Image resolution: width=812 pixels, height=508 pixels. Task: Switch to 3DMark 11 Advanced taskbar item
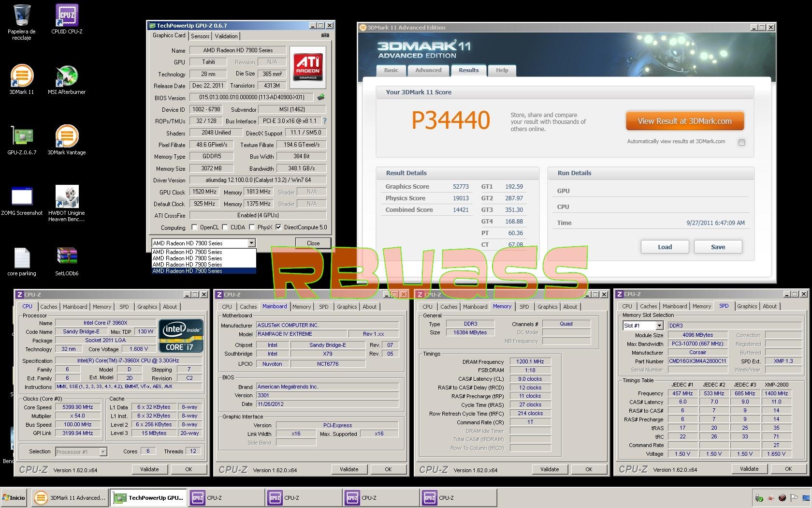pos(70,497)
